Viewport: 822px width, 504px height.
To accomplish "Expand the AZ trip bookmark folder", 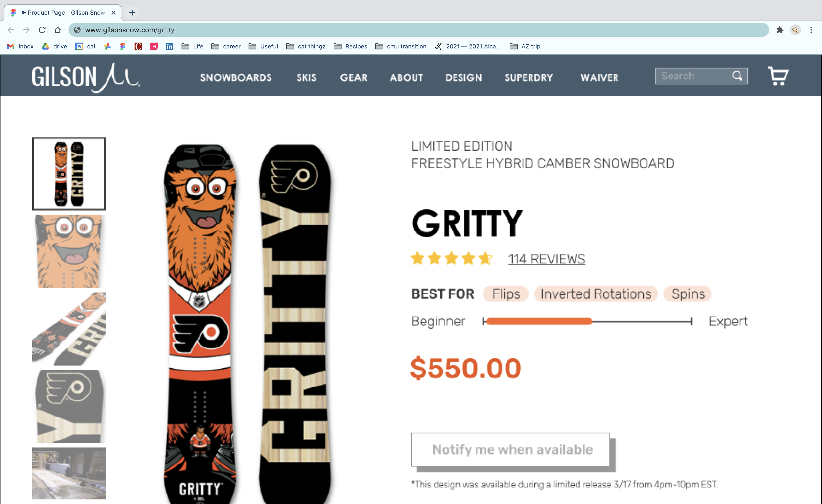I will [525, 46].
